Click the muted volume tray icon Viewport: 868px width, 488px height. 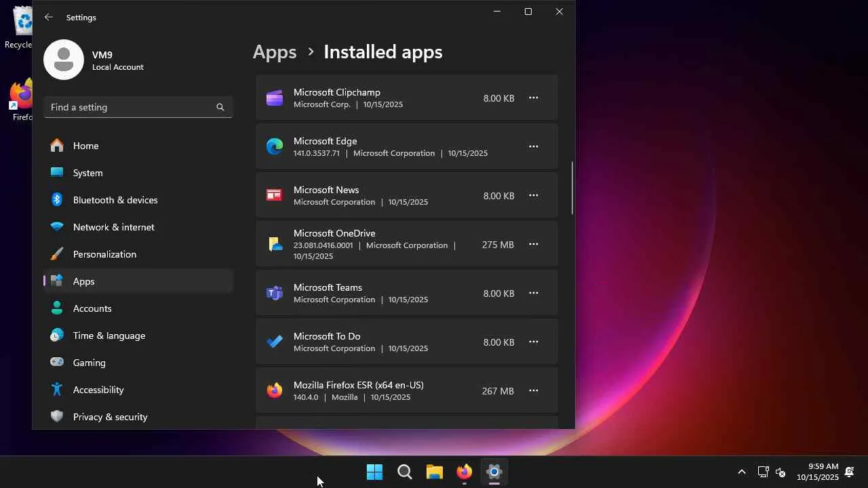coord(781,472)
